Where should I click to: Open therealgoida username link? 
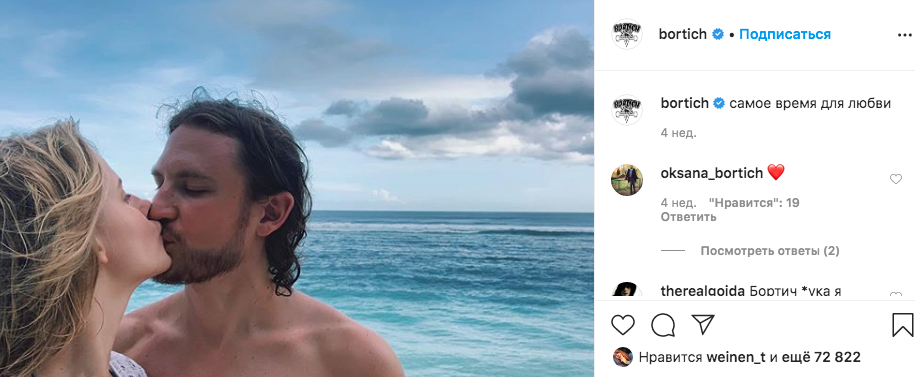(x=703, y=291)
